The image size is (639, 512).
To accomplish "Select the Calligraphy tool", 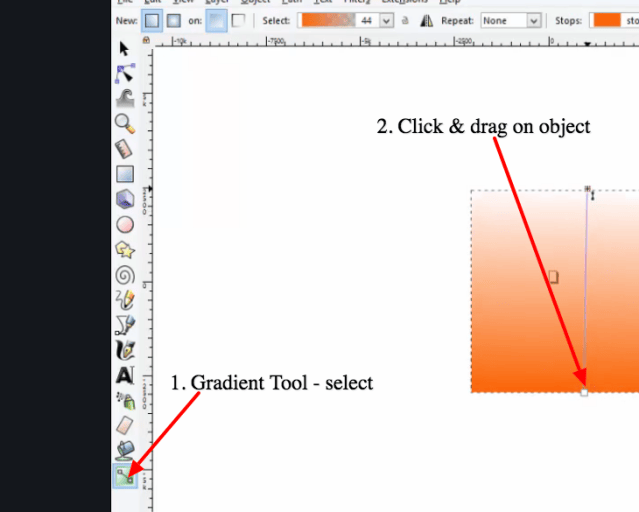I will click(x=125, y=350).
